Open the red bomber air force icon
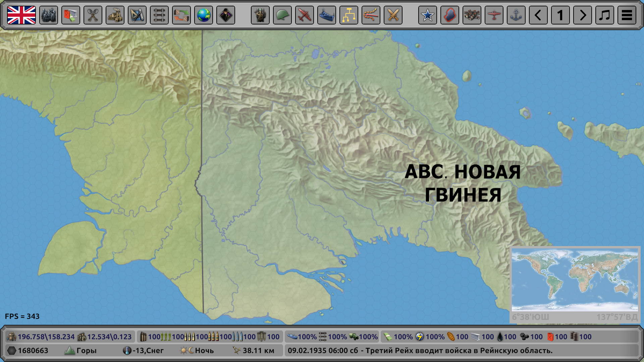Viewport: 644px width, 362px height. click(305, 15)
